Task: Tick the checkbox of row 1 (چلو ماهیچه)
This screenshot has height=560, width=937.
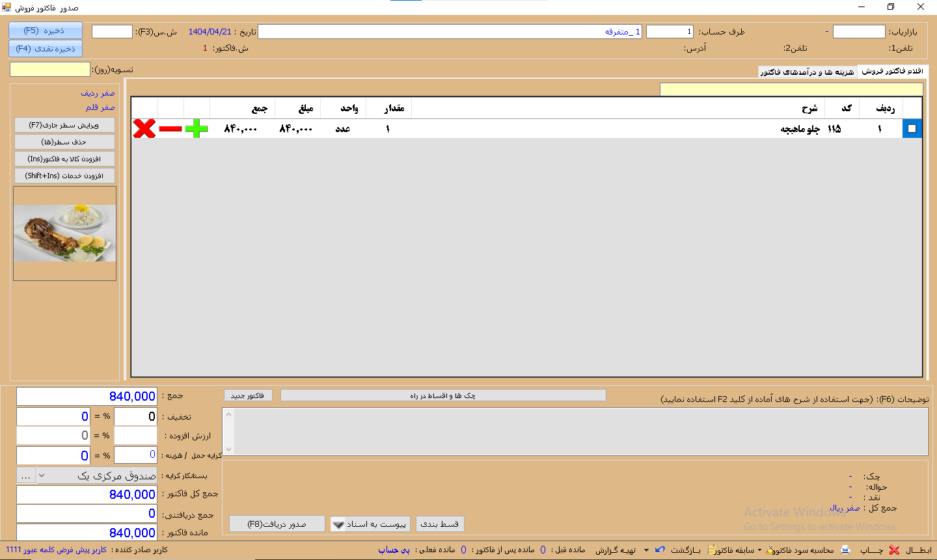Action: [x=912, y=129]
